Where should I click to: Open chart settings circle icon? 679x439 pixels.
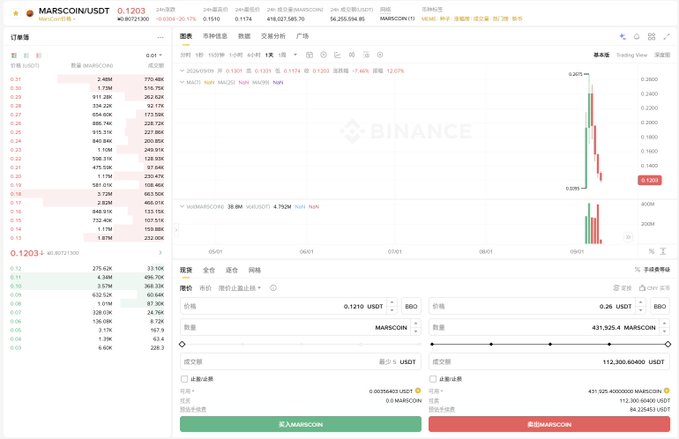(x=380, y=55)
